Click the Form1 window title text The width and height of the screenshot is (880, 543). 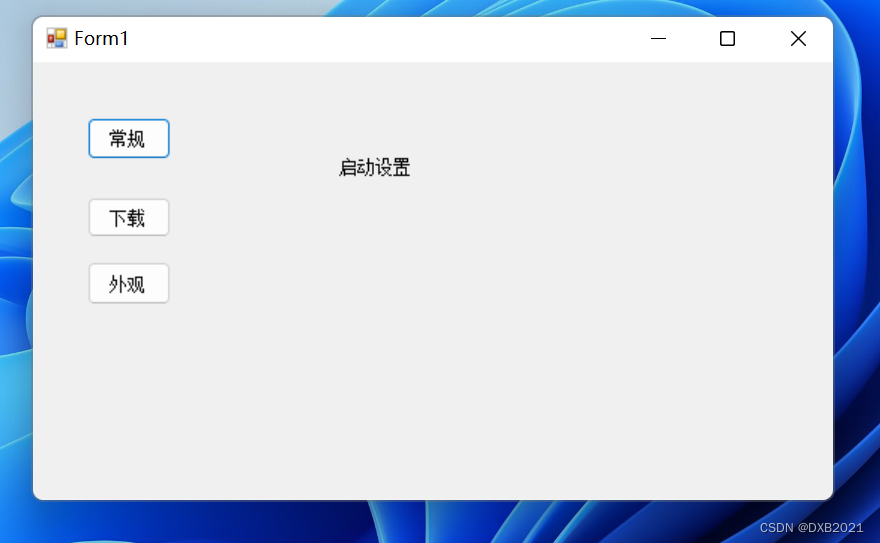[x=102, y=38]
